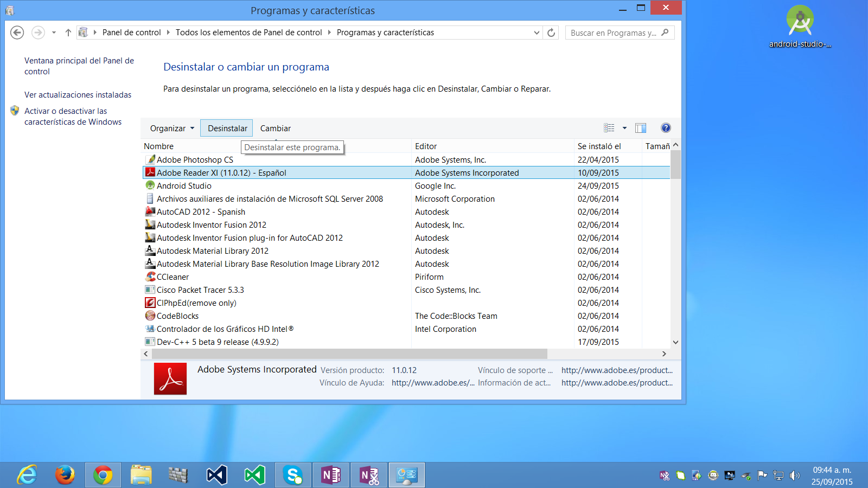Select the CCleaner program row
Viewport: 868px width, 488px height.
(406, 277)
